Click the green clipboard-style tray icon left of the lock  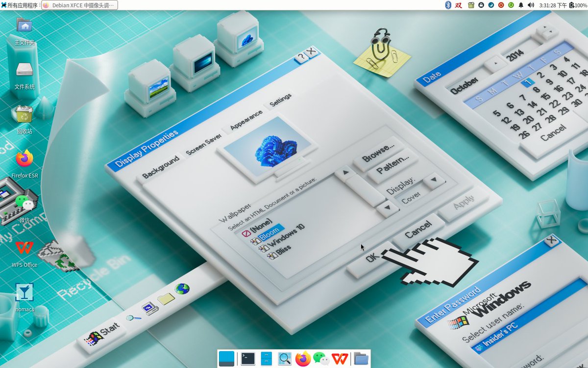tap(471, 5)
